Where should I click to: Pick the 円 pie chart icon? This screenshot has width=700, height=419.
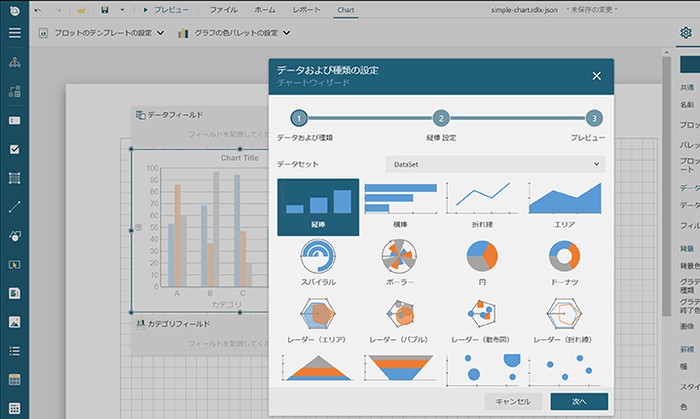(482, 262)
